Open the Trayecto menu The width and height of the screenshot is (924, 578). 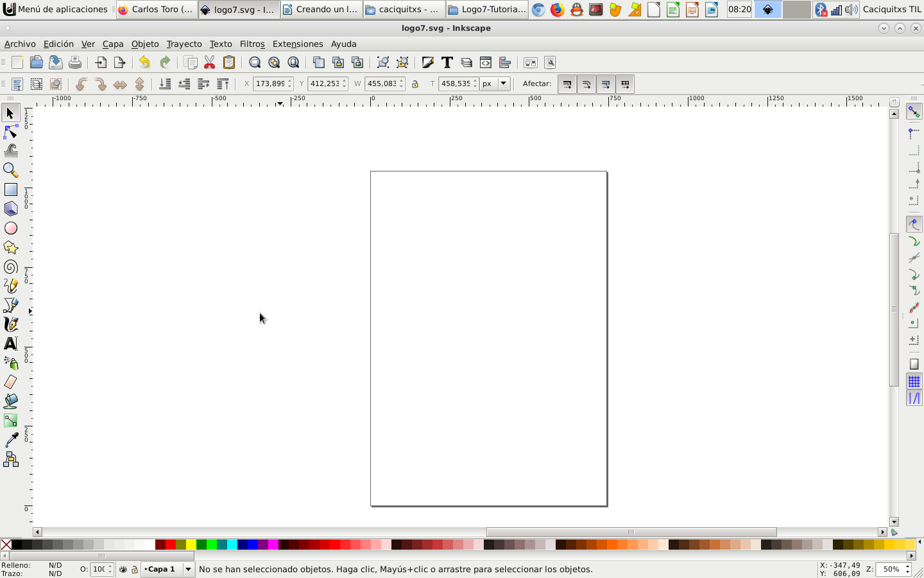184,44
